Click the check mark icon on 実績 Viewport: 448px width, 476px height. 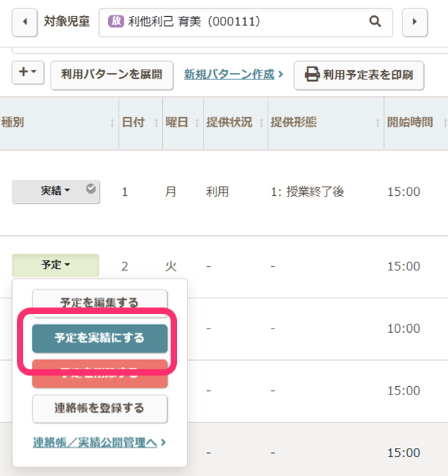coord(91,188)
